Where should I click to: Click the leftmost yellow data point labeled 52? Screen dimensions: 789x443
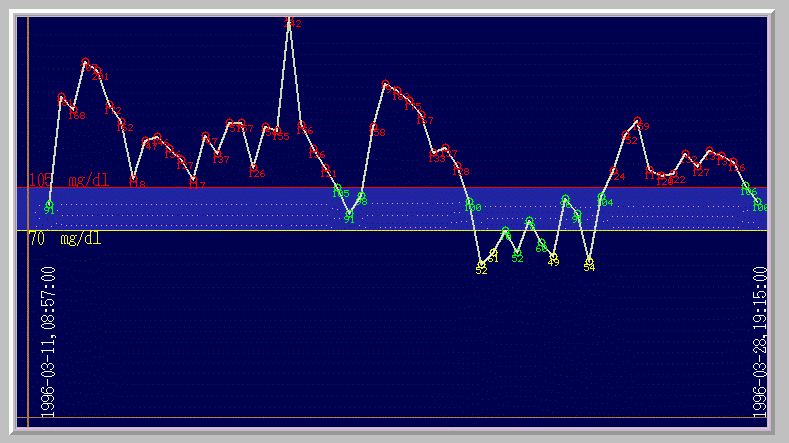pos(481,265)
